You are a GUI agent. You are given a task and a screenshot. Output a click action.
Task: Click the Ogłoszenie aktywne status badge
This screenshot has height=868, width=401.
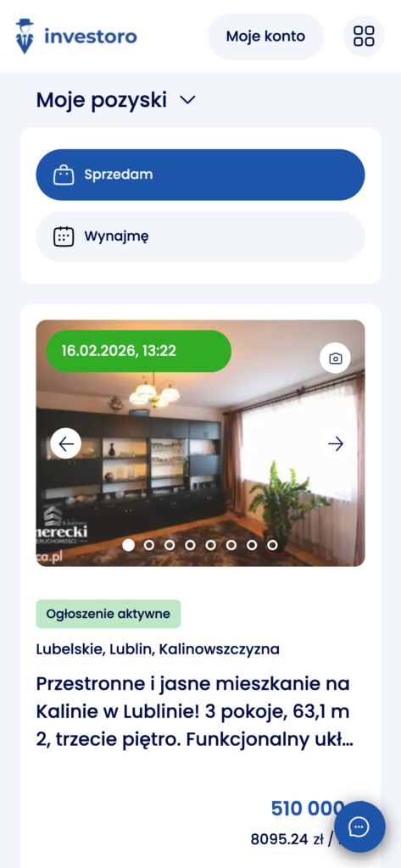point(109,614)
